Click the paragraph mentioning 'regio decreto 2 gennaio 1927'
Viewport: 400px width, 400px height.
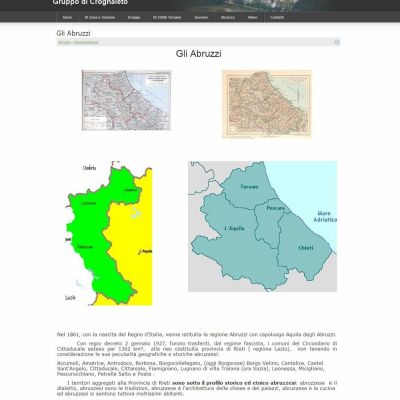197,349
